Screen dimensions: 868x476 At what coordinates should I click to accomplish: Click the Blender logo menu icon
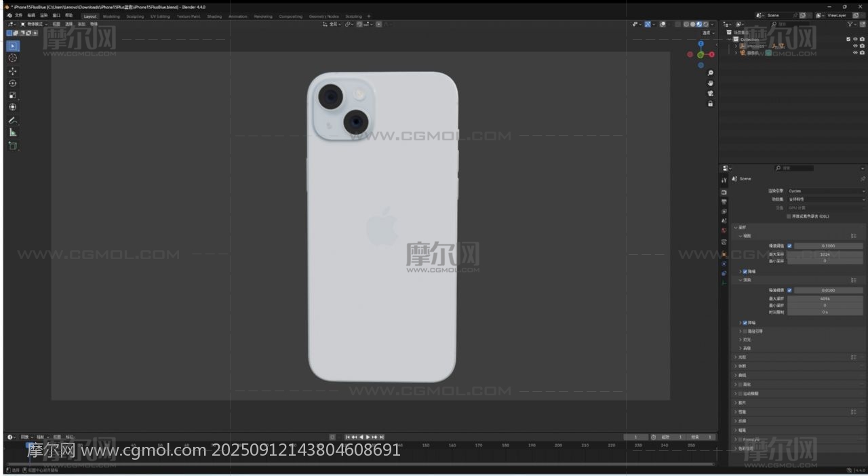tap(9, 15)
